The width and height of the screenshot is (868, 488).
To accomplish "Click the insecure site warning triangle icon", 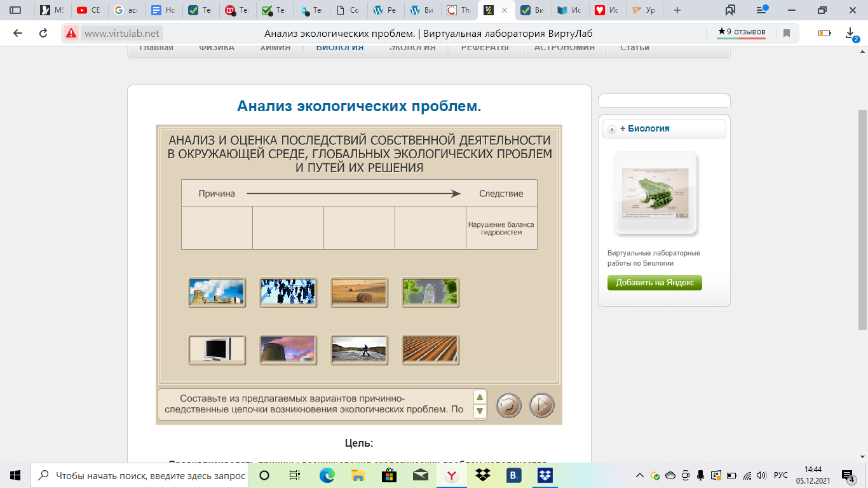I will [71, 33].
